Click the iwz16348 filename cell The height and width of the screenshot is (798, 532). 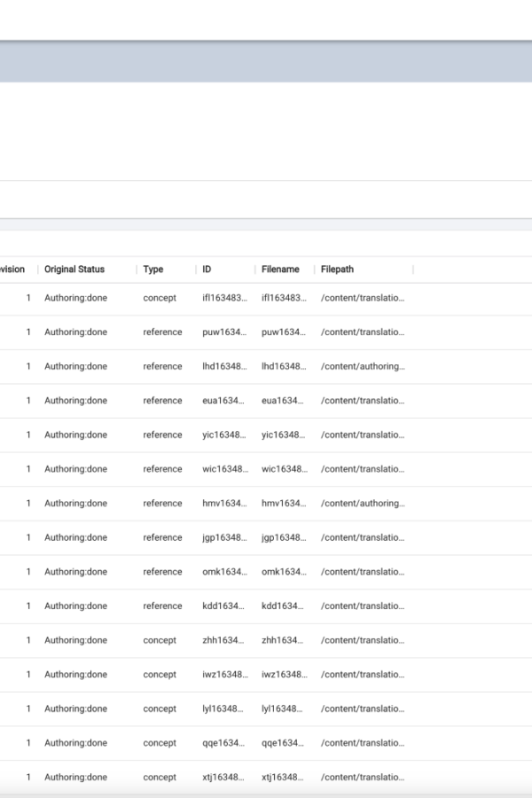coord(285,675)
